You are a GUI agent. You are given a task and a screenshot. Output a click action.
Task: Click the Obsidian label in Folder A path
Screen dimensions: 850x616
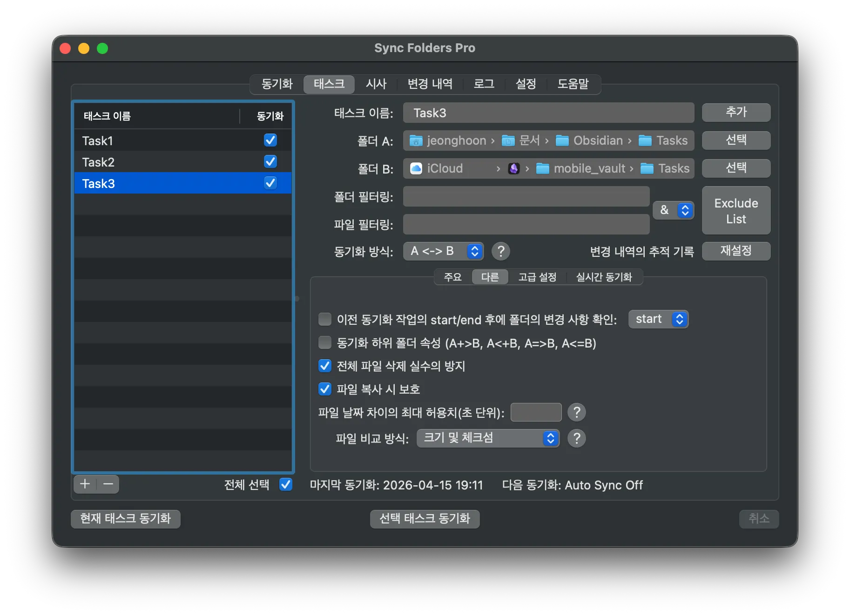598,141
